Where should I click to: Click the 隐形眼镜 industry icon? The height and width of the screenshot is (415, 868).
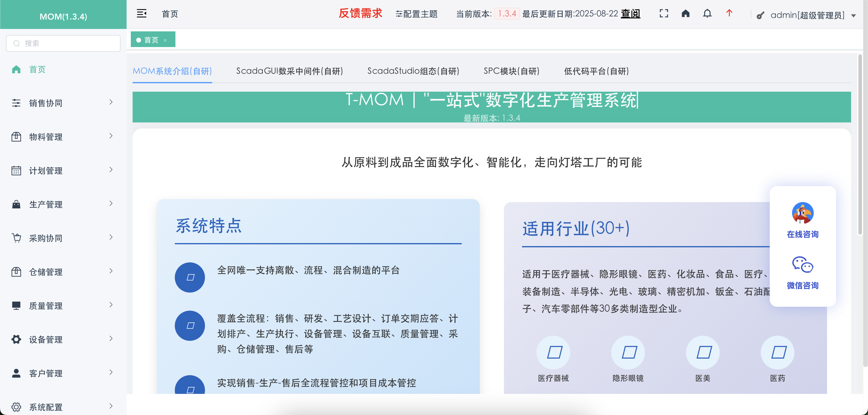tap(628, 352)
